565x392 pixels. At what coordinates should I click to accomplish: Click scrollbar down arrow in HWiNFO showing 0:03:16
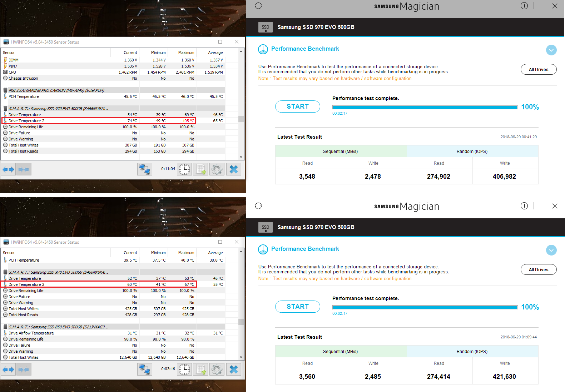click(x=241, y=357)
